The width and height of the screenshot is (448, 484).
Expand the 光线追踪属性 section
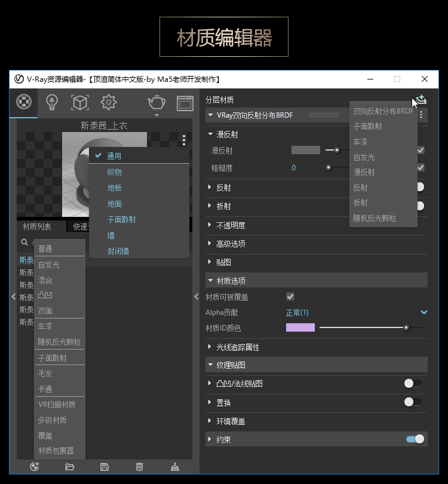(210, 347)
